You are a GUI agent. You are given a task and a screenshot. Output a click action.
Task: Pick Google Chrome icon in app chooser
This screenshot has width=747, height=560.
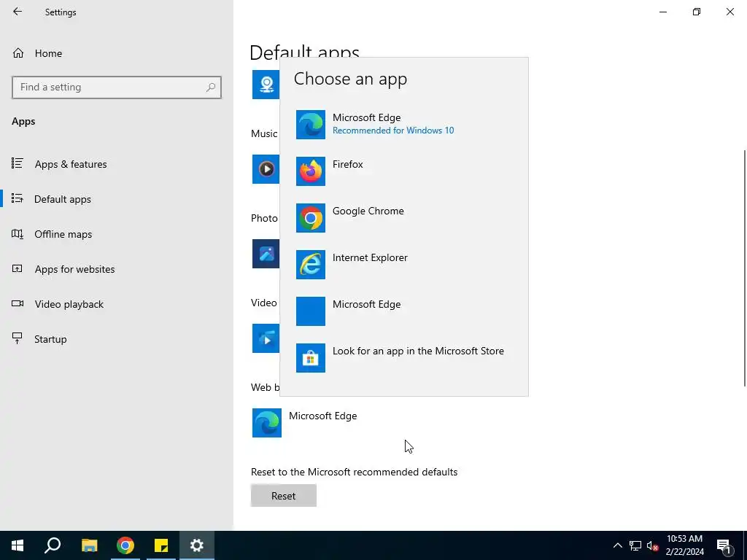pos(311,218)
